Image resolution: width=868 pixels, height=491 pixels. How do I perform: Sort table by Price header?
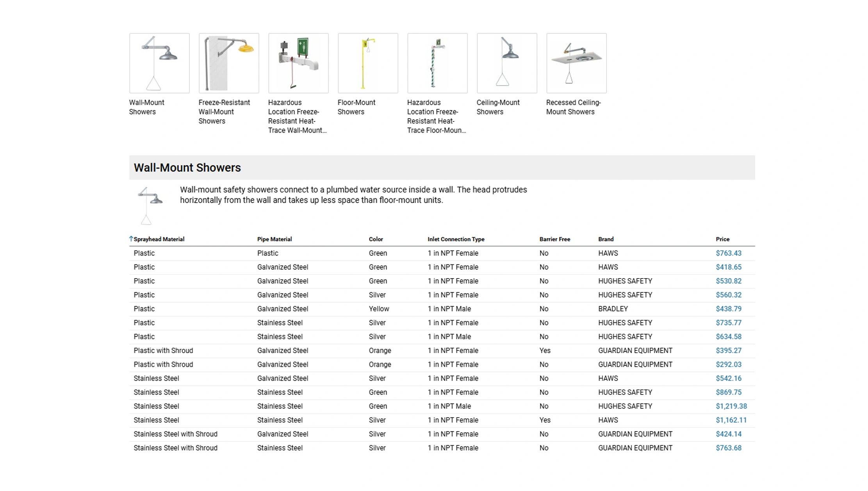[723, 239]
